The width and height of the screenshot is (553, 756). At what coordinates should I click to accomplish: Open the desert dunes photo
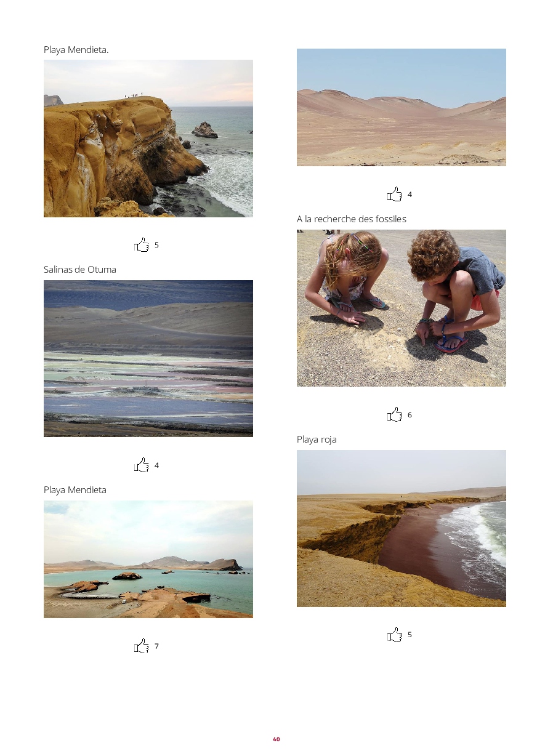402,107
